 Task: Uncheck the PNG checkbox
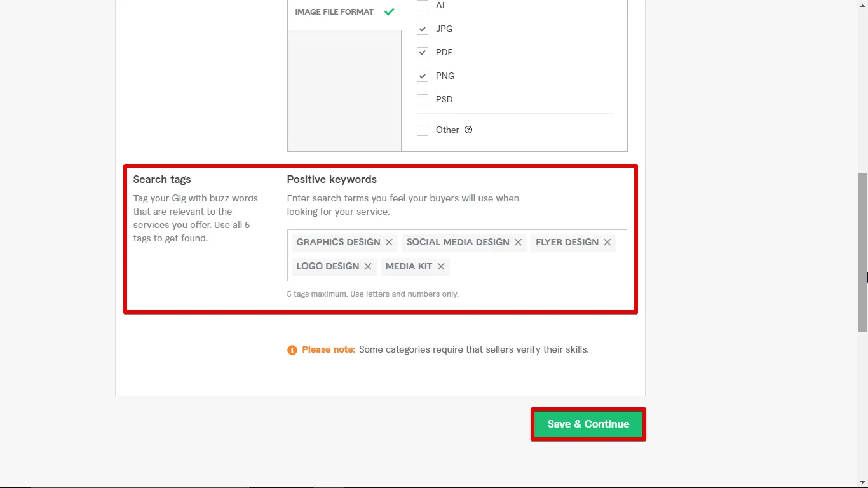pos(423,76)
